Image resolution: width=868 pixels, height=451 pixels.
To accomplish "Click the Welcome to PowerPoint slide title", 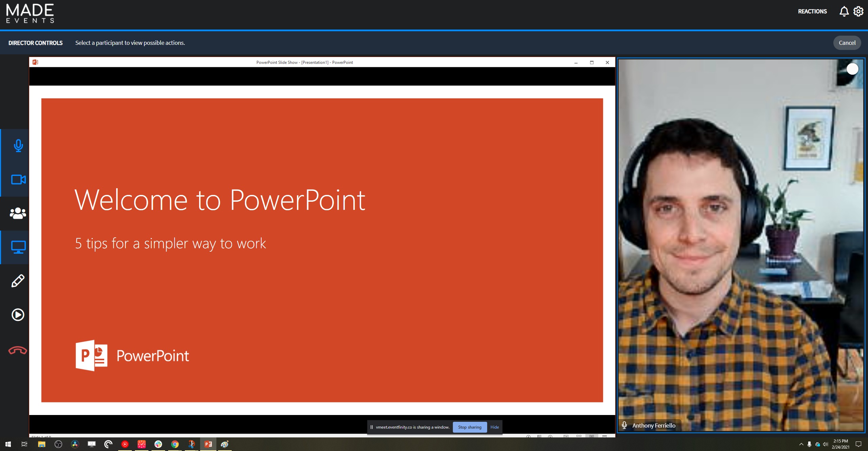I will point(220,200).
